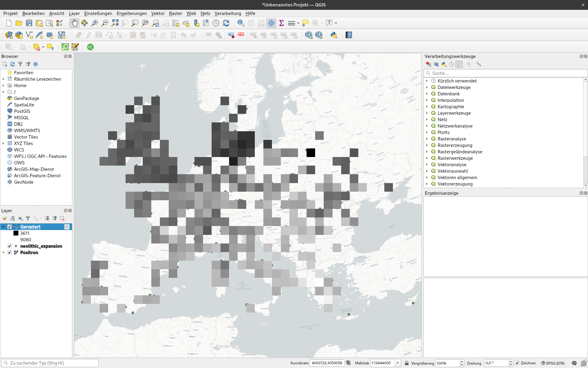588x368 pixels.
Task: Click the black 3611 legend swatch
Action: click(x=16, y=233)
